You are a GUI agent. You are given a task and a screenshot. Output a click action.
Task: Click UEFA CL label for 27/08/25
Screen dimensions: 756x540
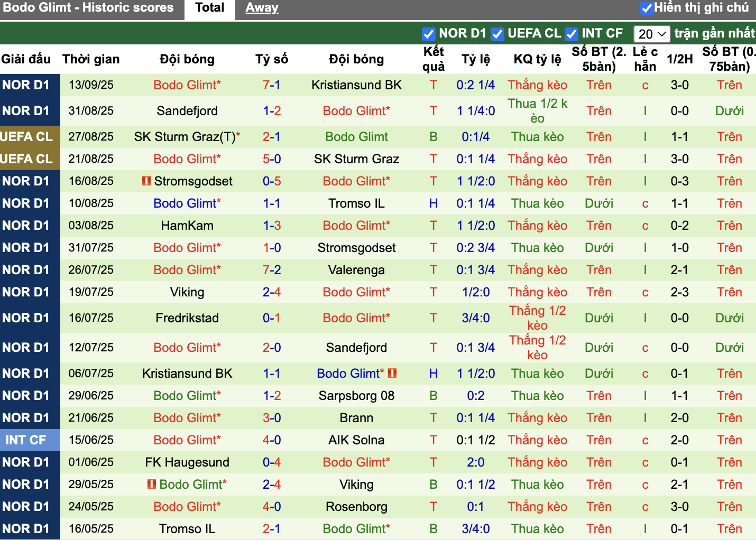(26, 137)
